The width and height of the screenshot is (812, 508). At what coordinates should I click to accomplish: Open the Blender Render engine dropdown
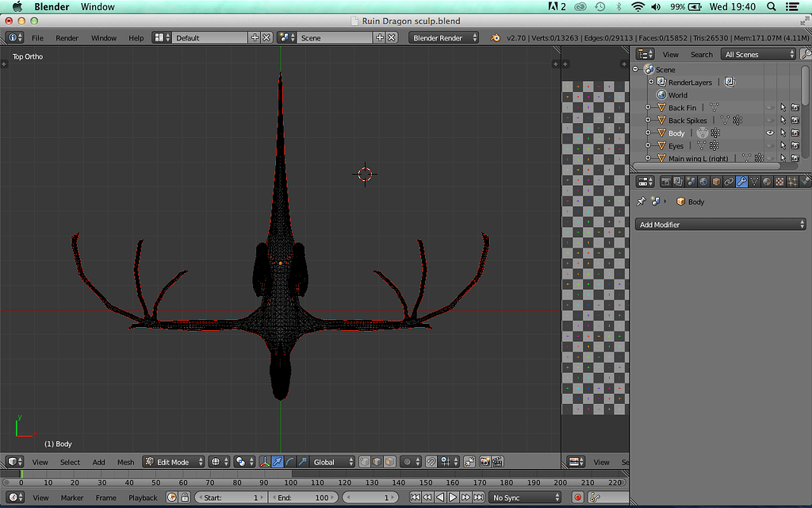click(444, 38)
